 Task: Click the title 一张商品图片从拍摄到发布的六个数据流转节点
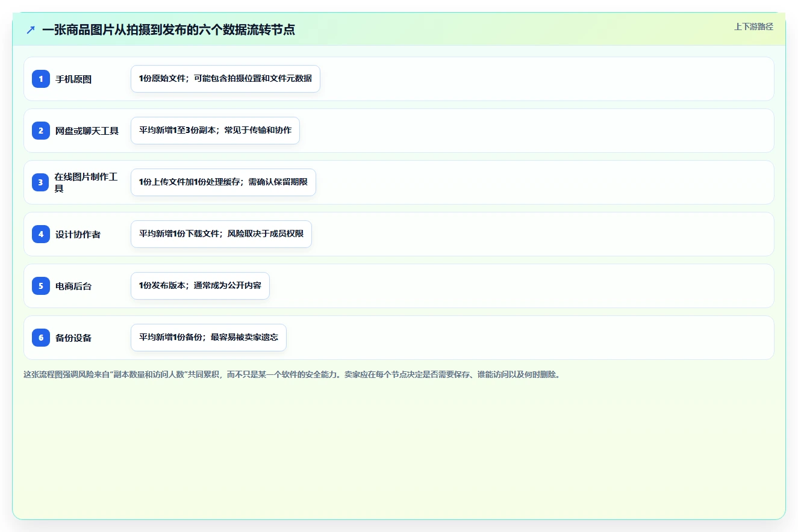[x=169, y=29]
